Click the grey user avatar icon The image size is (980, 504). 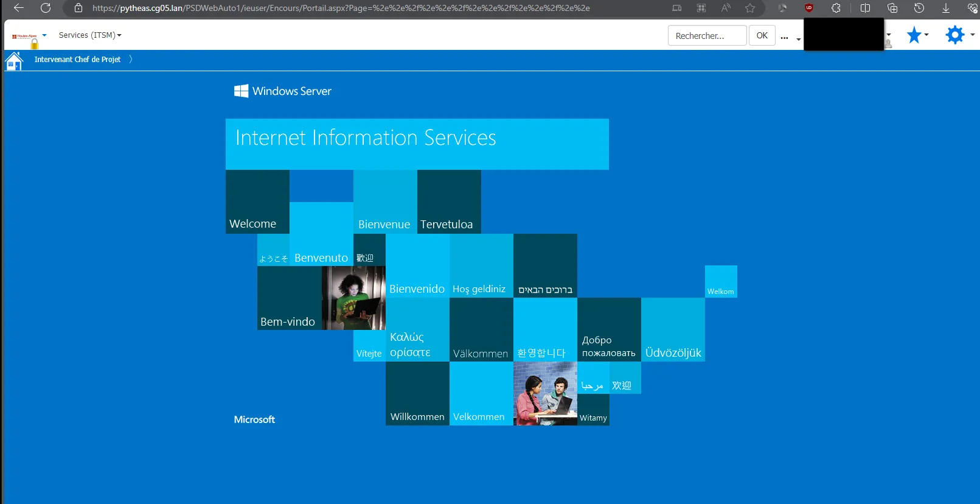click(888, 44)
